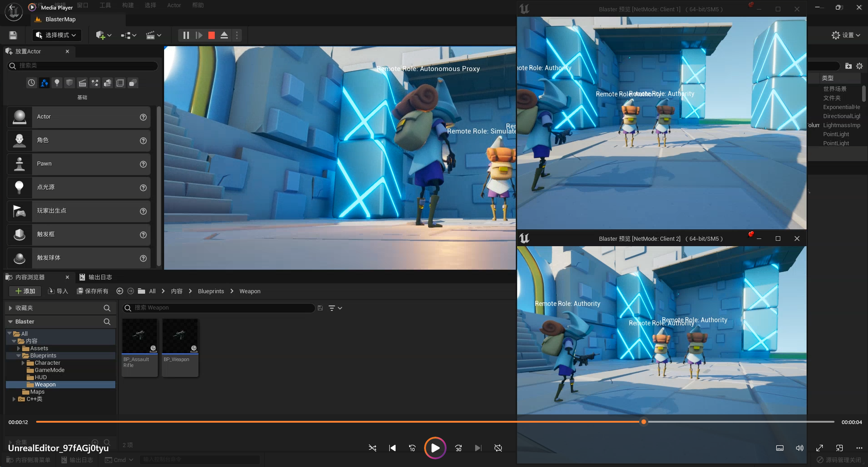Open the media player more options menu
The image size is (868, 467).
pyautogui.click(x=859, y=448)
